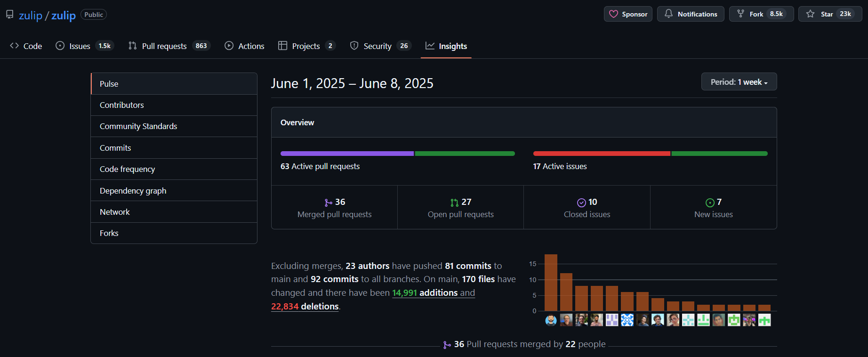Select Dependency graph in the sidebar
This screenshot has height=357, width=868.
pos(133,191)
